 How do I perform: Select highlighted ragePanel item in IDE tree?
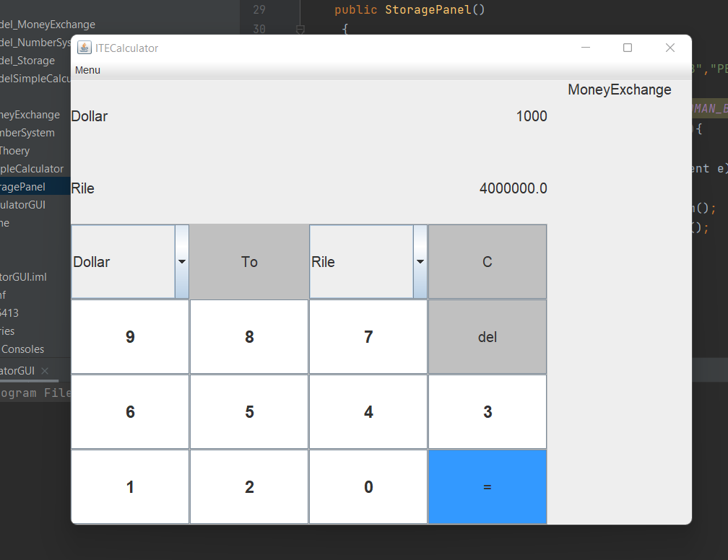[x=23, y=187]
